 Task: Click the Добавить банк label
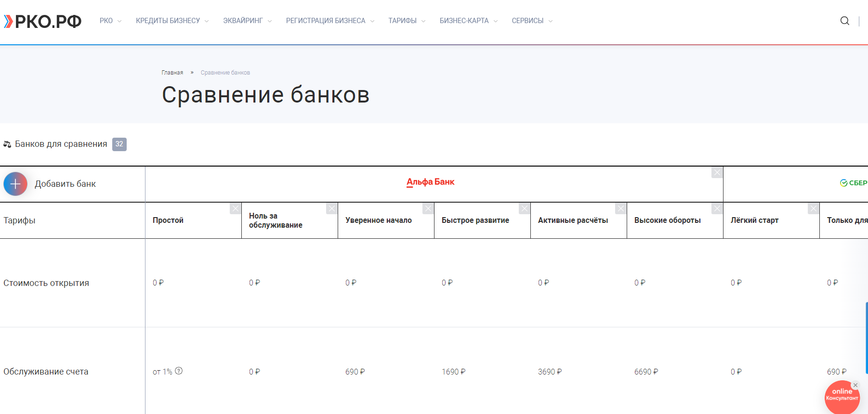65,184
